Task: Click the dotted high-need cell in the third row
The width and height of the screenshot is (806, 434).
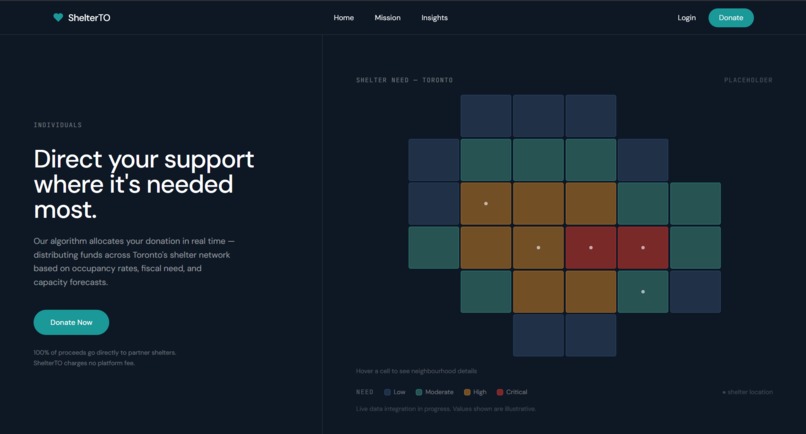Action: click(x=486, y=204)
